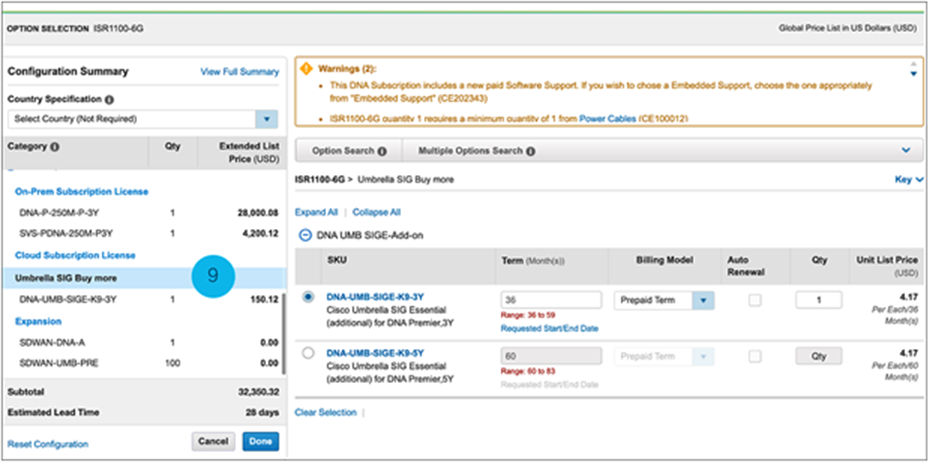This screenshot has height=462, width=929.
Task: Click the Qty button for 5Y SKU
Action: point(819,357)
